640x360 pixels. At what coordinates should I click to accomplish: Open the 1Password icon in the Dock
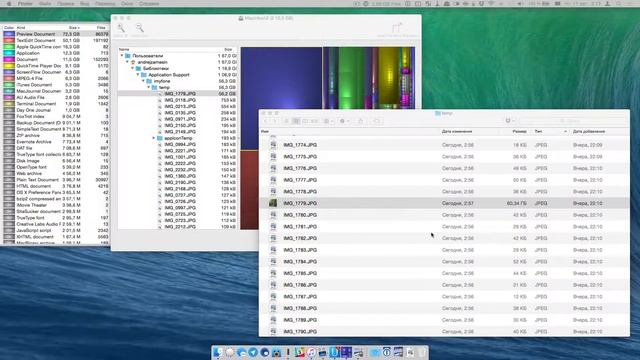pos(386,352)
